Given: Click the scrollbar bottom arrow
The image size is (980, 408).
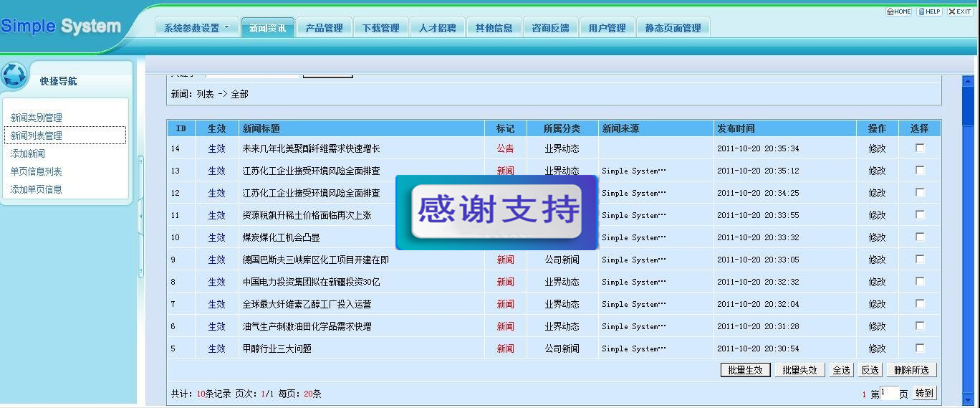Looking at the screenshot, I should 968,399.
